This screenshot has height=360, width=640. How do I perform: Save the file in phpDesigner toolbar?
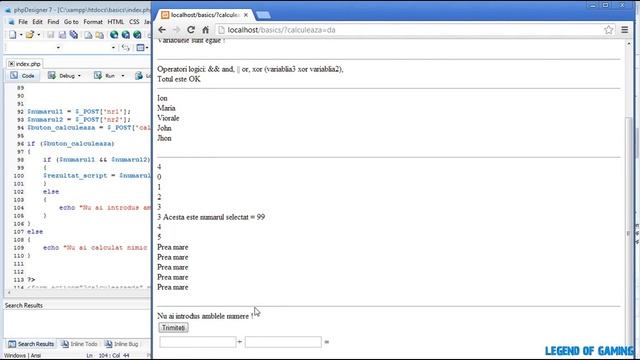click(50, 35)
